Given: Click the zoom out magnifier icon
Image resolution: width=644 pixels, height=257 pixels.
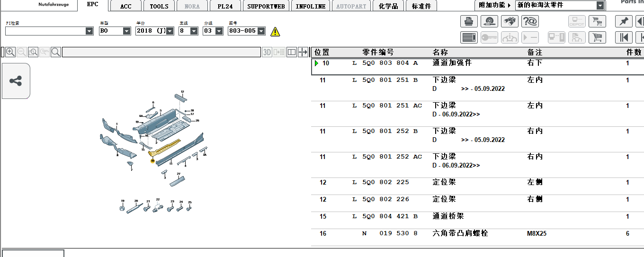Looking at the screenshot, I should click(21, 52).
